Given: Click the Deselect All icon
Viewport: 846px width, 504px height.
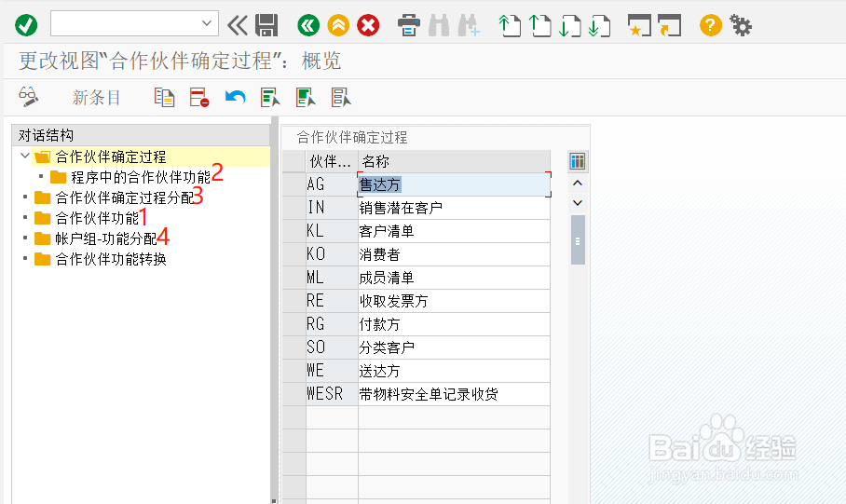Looking at the screenshot, I should pyautogui.click(x=340, y=97).
